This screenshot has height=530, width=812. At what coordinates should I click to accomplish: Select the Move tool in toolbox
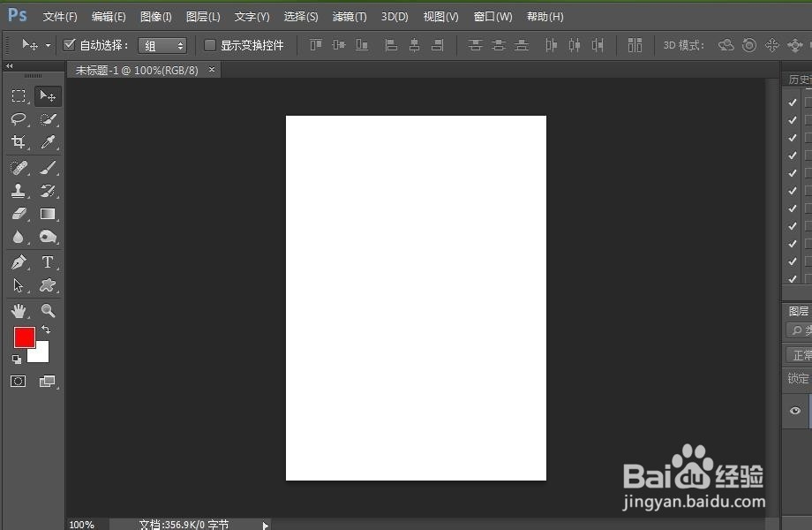click(x=48, y=96)
